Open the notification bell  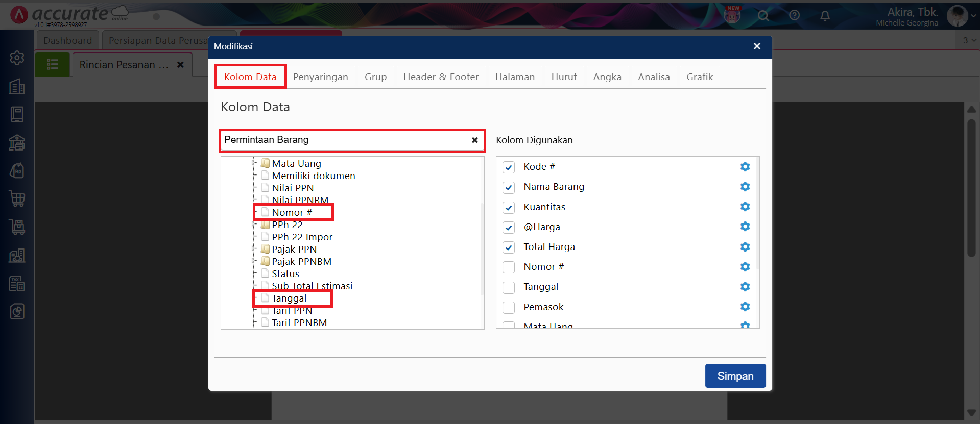825,16
